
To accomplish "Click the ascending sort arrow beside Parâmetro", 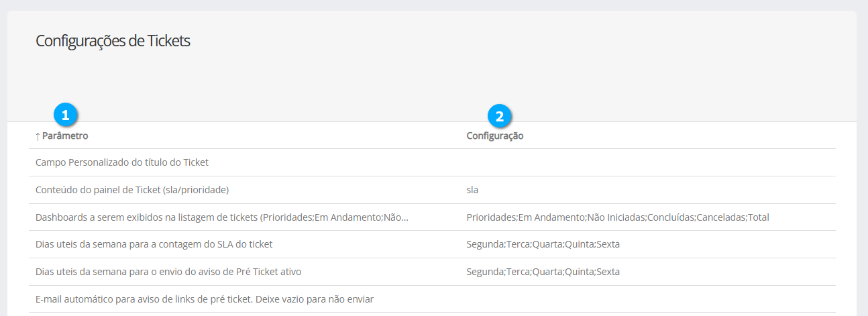I will pos(38,136).
